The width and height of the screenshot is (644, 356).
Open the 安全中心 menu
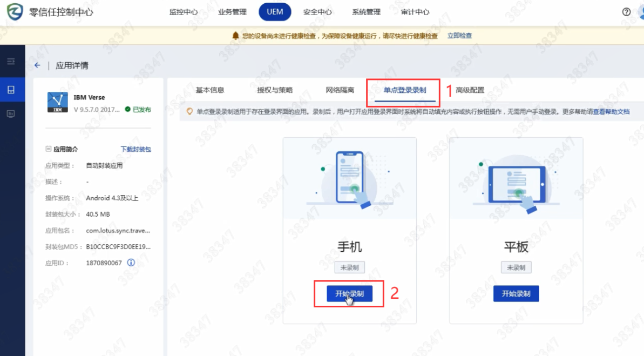[x=317, y=12]
